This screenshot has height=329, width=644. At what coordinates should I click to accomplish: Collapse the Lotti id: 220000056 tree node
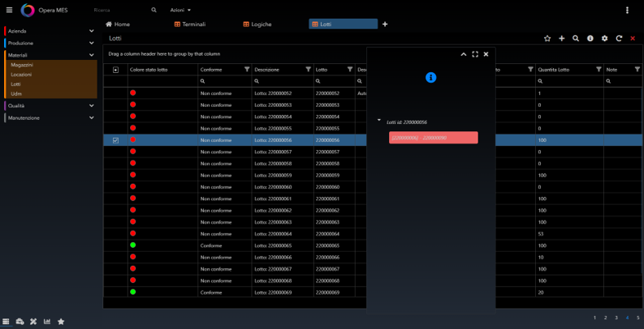[x=379, y=121]
